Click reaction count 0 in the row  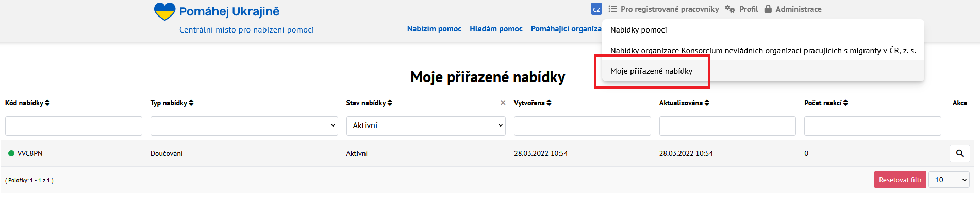pos(806,153)
